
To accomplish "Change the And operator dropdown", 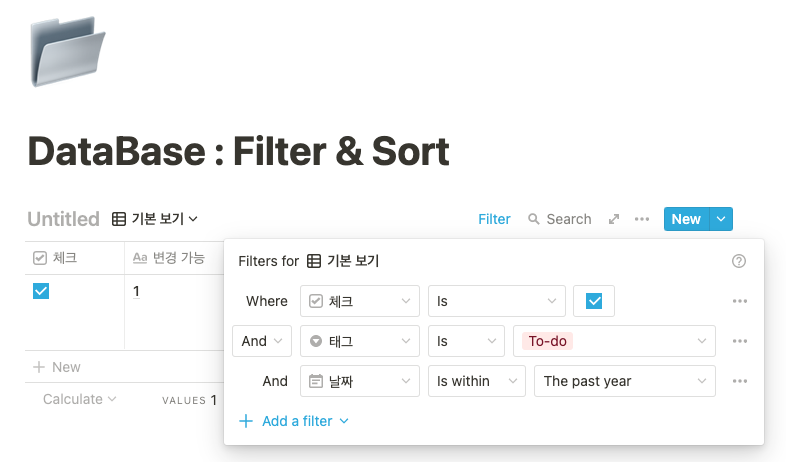I will 262,341.
